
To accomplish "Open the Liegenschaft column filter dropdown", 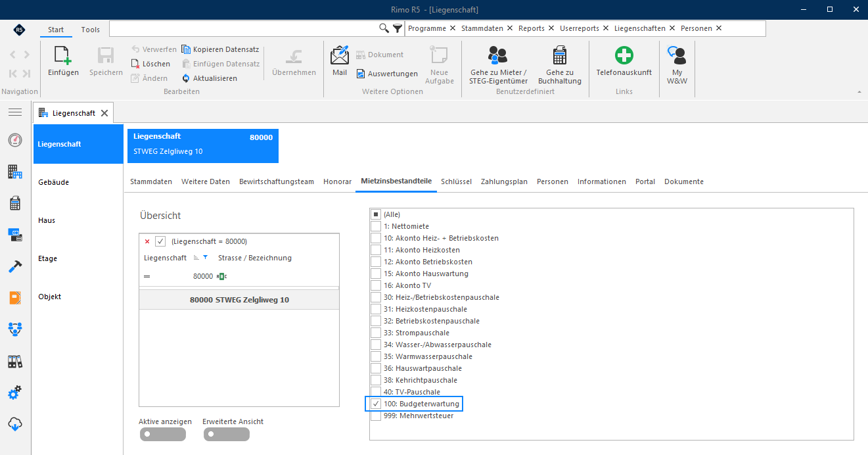I will 205,258.
